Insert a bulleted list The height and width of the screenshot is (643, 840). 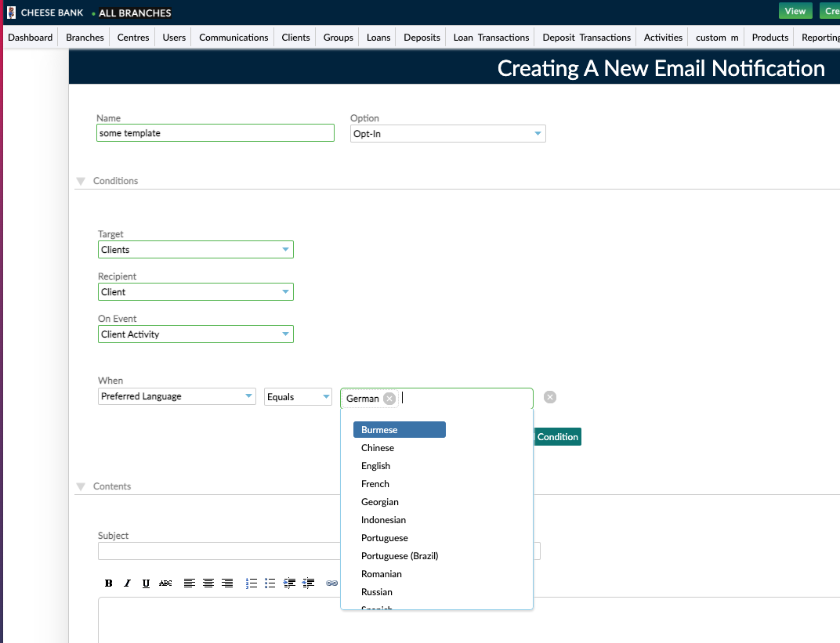point(270,583)
